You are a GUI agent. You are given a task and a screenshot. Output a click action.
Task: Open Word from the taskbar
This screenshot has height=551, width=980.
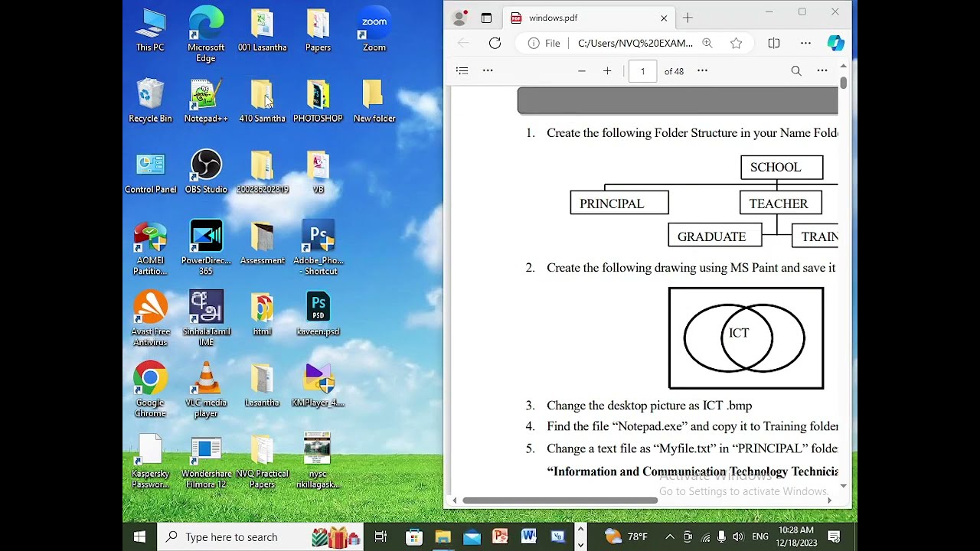click(x=528, y=536)
